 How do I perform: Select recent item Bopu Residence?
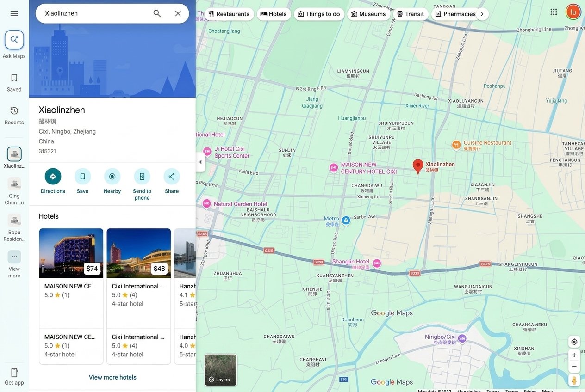point(14,227)
